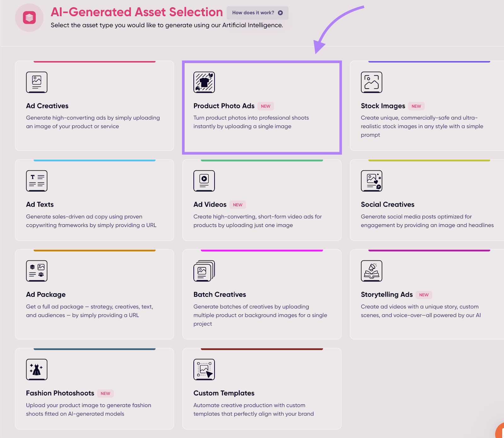Viewport: 504px width, 438px height.
Task: Open the Batch Creatives stacked images icon
Action: click(204, 271)
